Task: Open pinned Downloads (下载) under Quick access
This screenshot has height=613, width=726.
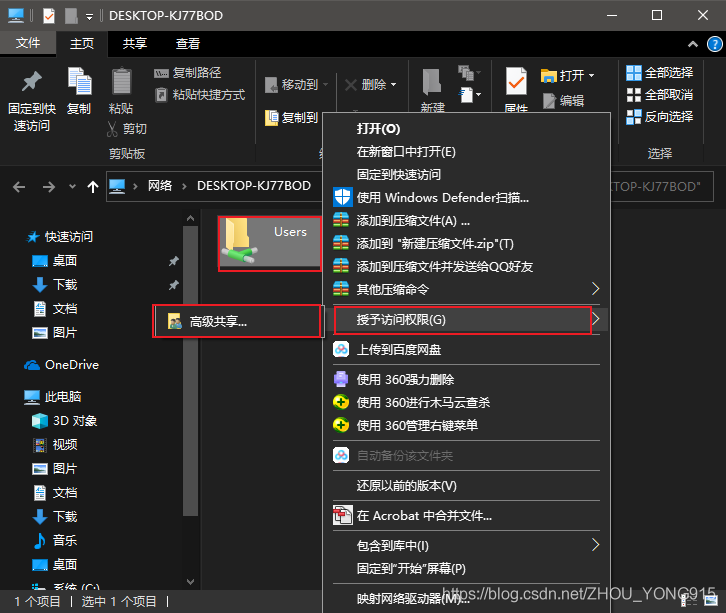Action: click(x=55, y=284)
